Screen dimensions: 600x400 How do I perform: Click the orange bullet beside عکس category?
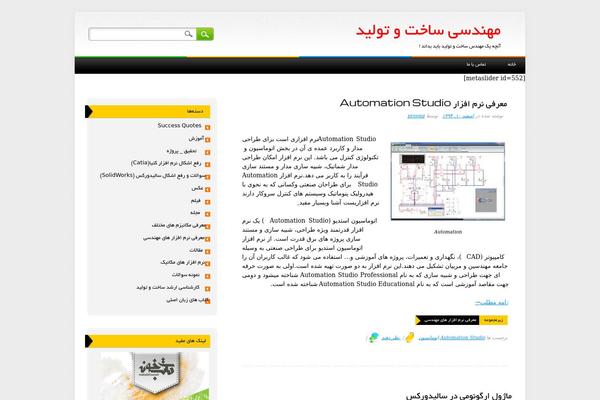coord(207,189)
